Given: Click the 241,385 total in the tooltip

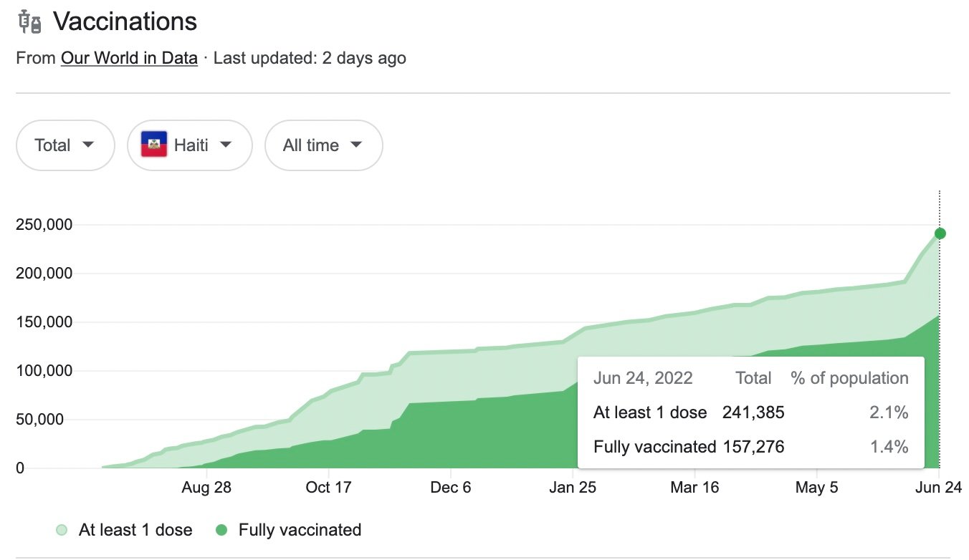Looking at the screenshot, I should pos(753,412).
